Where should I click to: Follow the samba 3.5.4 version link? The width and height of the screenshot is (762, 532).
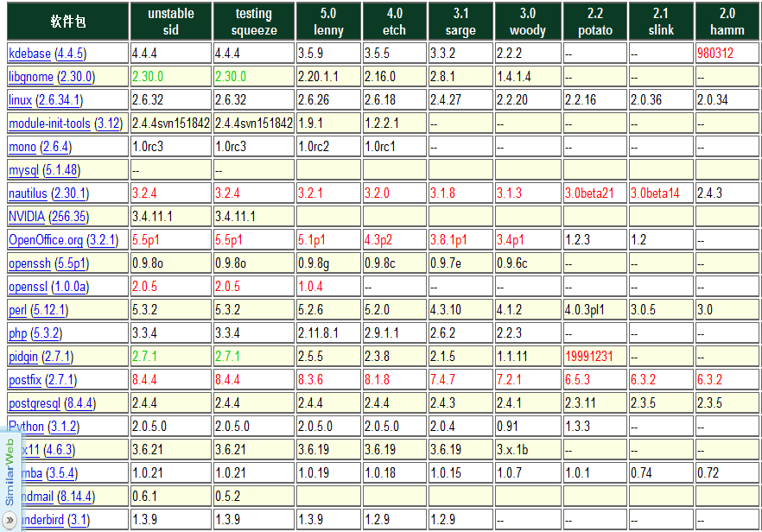[62, 473]
